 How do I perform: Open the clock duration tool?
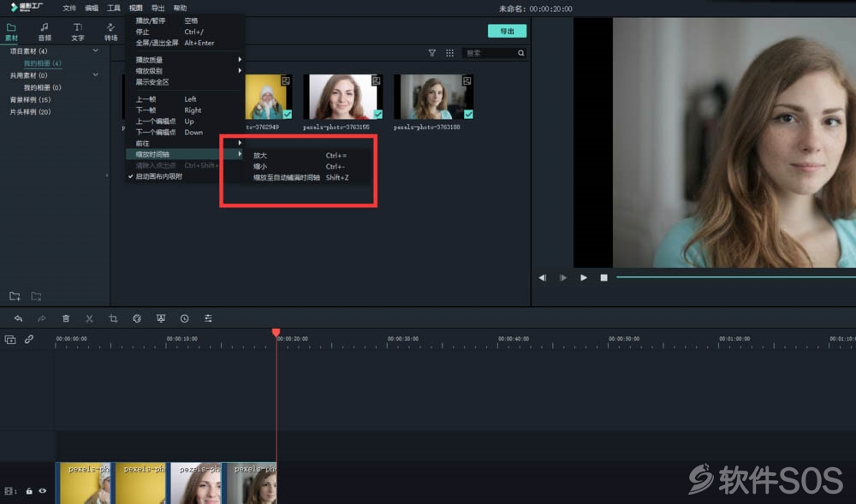click(x=185, y=318)
